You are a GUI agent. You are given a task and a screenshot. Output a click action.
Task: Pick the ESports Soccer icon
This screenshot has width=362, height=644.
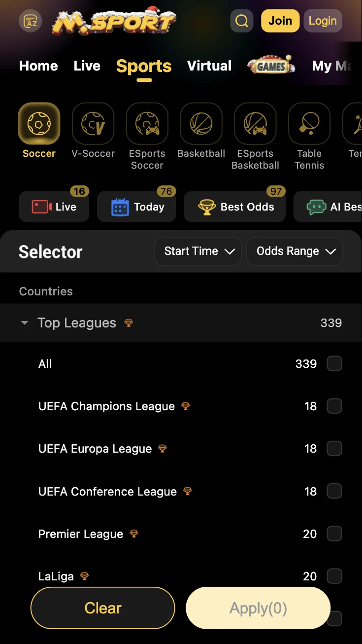pyautogui.click(x=147, y=123)
